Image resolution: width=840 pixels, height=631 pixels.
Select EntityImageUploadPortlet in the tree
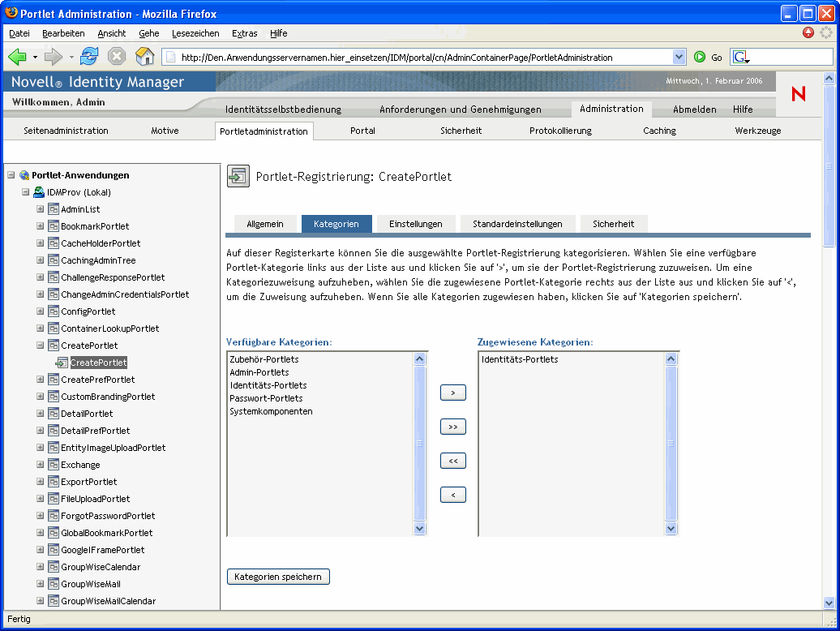pos(113,448)
